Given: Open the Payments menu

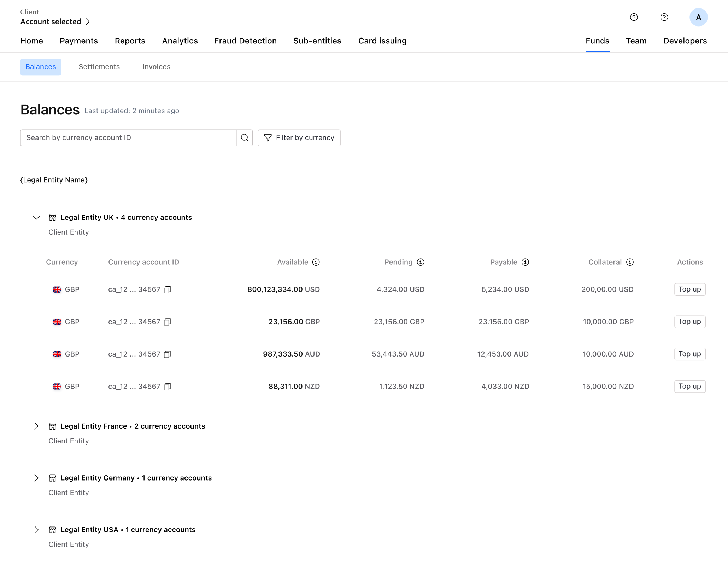Looking at the screenshot, I should click(79, 41).
